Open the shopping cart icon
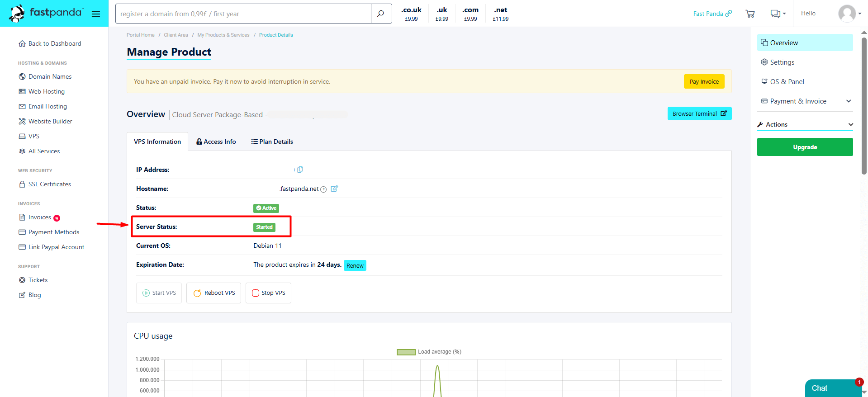Image resolution: width=868 pixels, height=397 pixels. [x=750, y=14]
